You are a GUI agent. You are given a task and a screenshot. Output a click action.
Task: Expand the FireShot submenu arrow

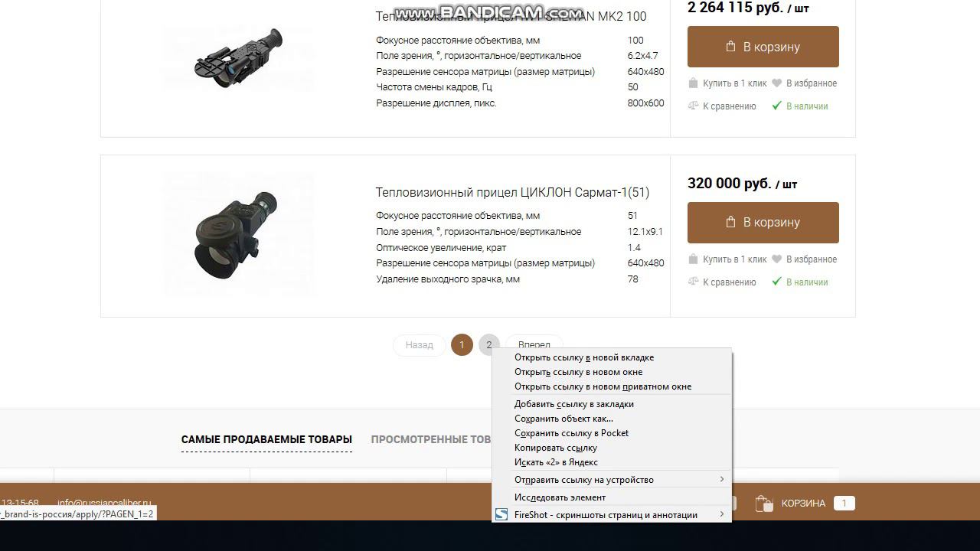[721, 515]
